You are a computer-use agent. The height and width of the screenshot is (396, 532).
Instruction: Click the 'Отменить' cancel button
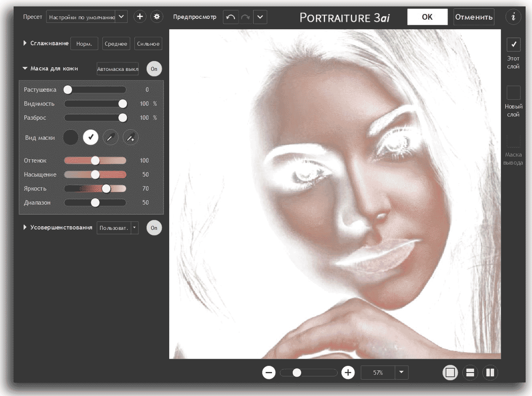pos(474,17)
